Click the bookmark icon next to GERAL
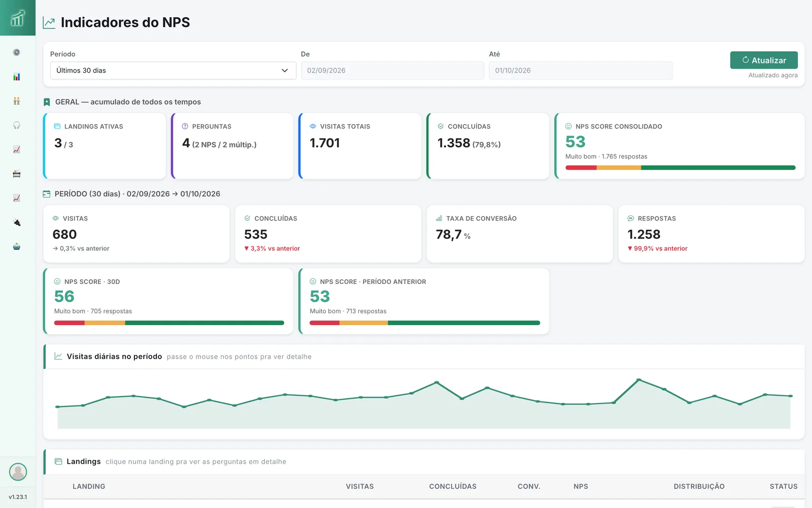812x508 pixels. pyautogui.click(x=47, y=102)
